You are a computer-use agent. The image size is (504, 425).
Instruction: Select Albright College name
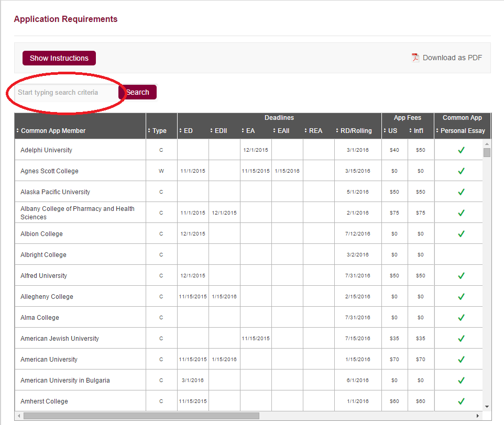[43, 255]
